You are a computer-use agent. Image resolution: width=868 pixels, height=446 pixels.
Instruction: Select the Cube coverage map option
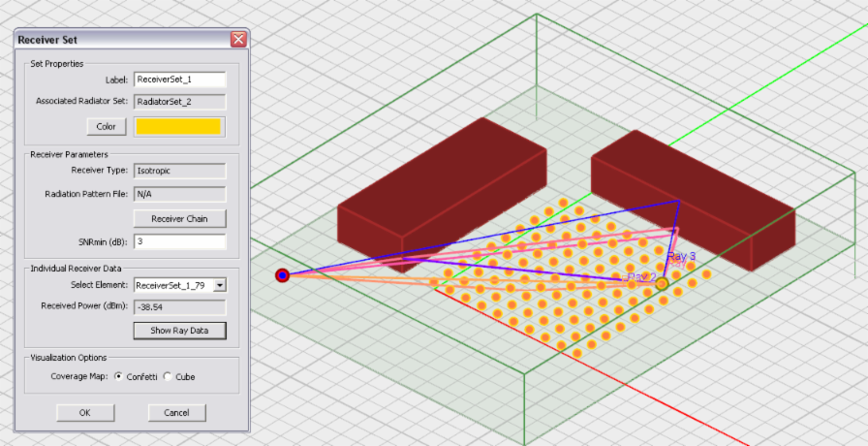[168, 376]
